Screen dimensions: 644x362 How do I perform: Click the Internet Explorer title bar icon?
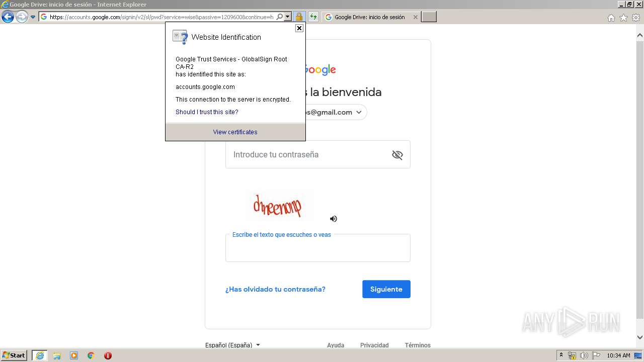tap(5, 5)
